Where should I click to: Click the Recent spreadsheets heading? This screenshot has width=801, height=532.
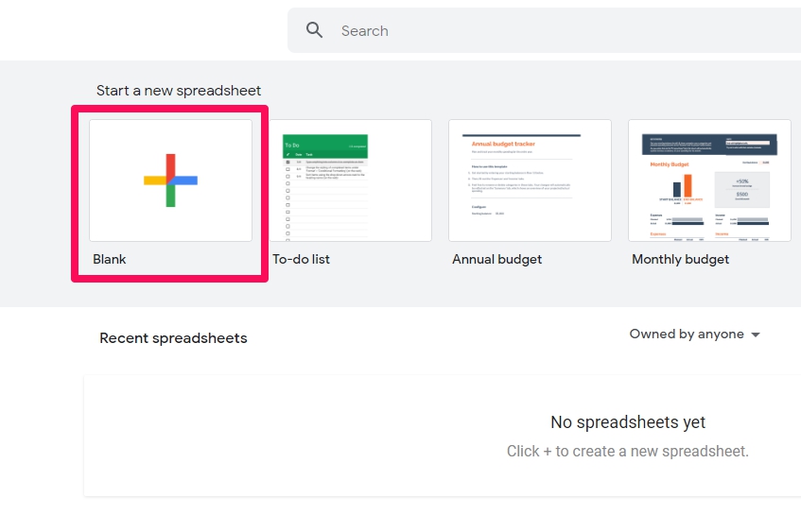[x=173, y=338]
